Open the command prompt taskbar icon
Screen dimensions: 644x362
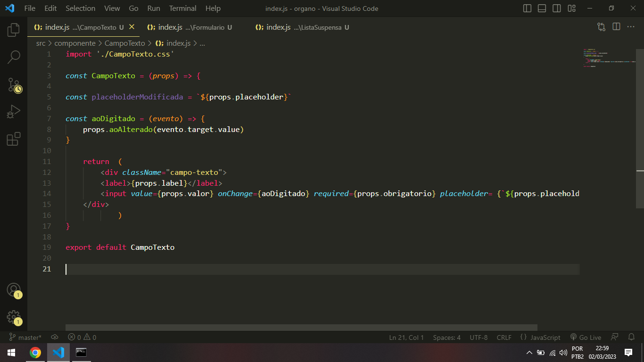pyautogui.click(x=81, y=353)
